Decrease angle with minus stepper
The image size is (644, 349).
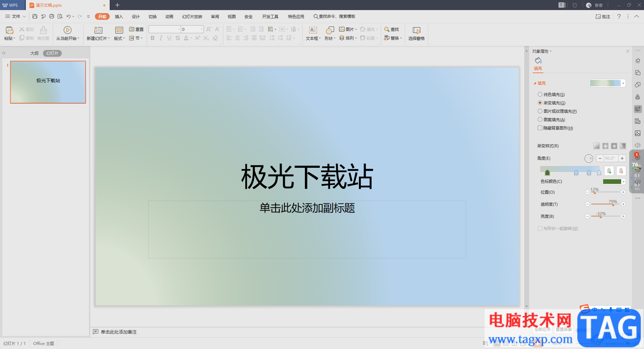point(600,158)
